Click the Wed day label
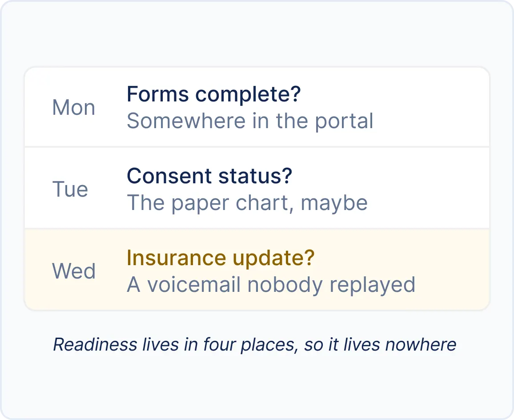The width and height of the screenshot is (514, 420). tap(74, 271)
